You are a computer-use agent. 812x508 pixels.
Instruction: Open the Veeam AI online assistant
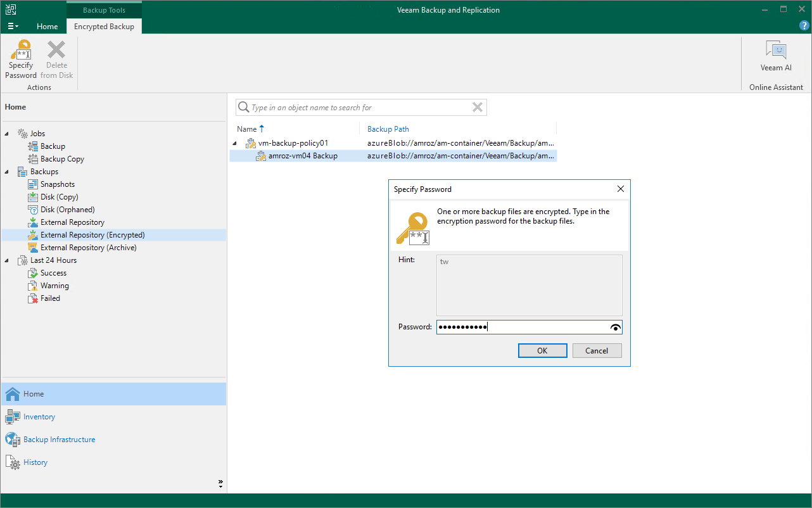pos(776,57)
